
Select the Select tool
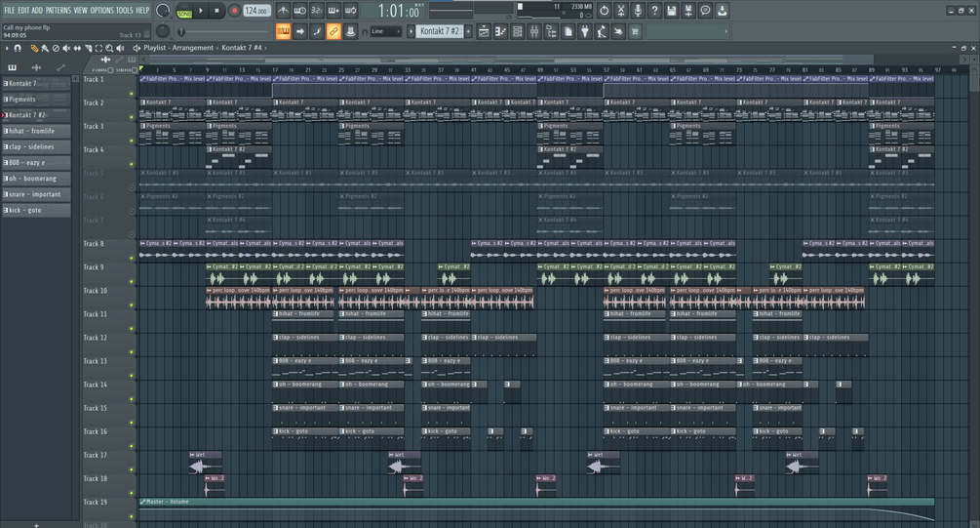pyautogui.click(x=98, y=48)
